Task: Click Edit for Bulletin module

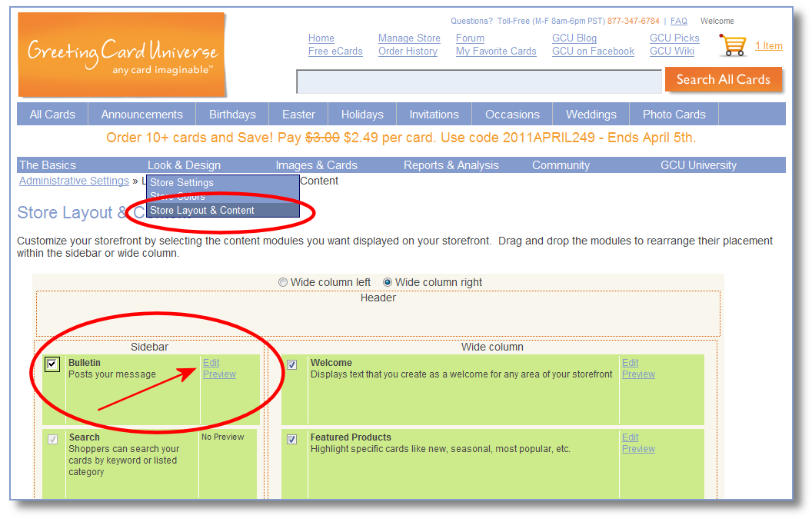Action: [211, 363]
